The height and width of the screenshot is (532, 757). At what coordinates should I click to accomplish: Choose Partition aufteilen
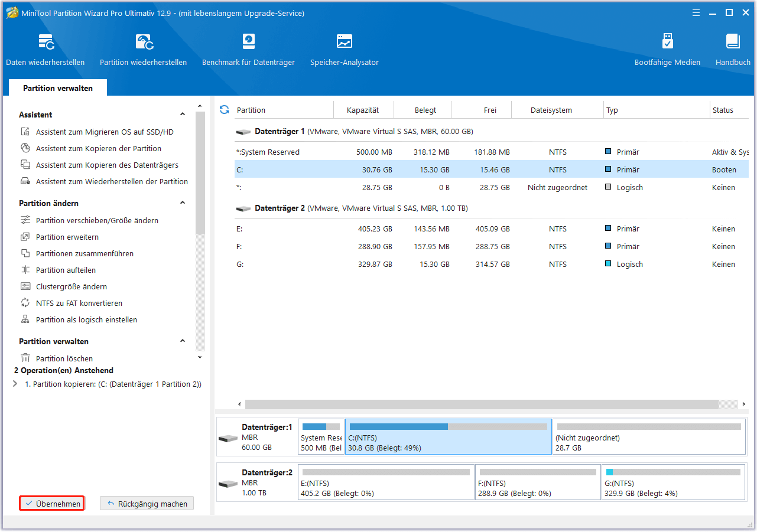tap(66, 270)
